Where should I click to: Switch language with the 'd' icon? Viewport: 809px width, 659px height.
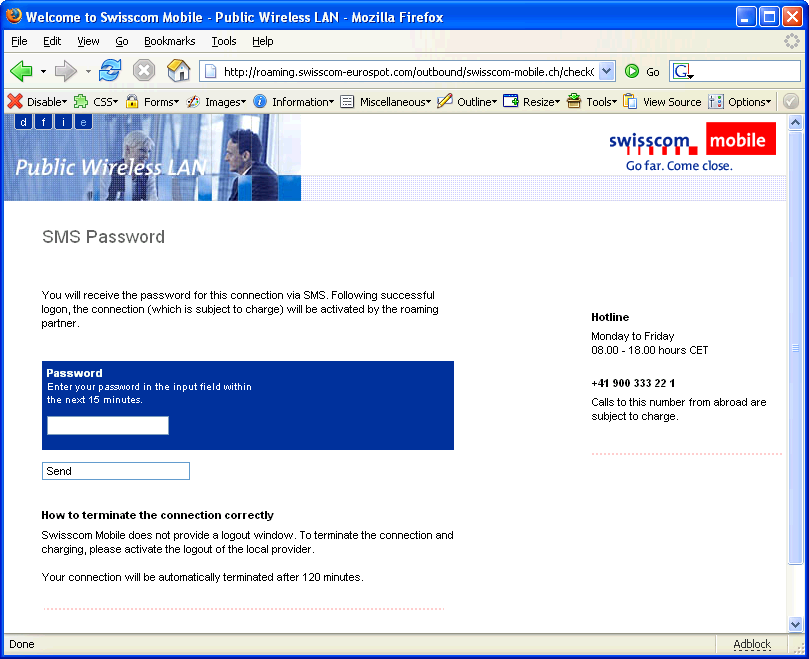[x=23, y=122]
